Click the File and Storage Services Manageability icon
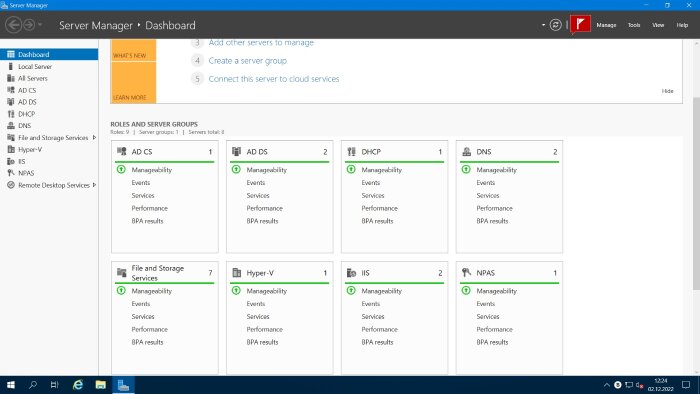The height and width of the screenshot is (394, 700). click(121, 290)
